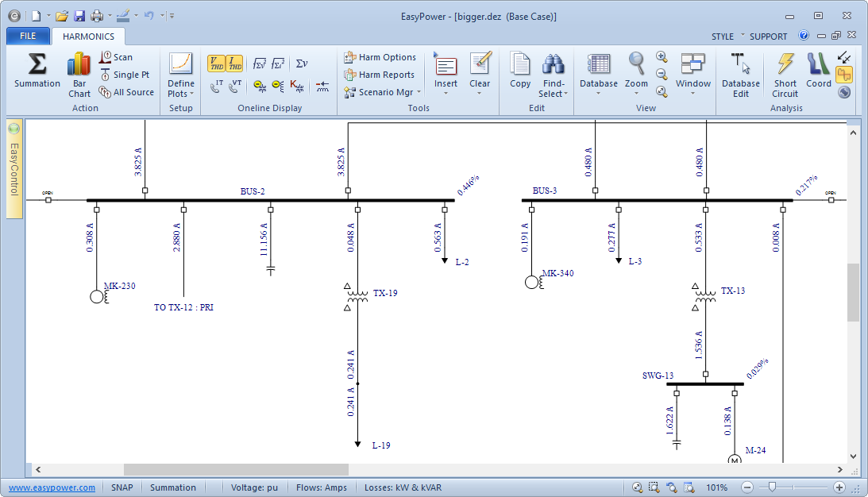Image resolution: width=868 pixels, height=497 pixels.
Task: Open the FILE tab
Action: 28,36
